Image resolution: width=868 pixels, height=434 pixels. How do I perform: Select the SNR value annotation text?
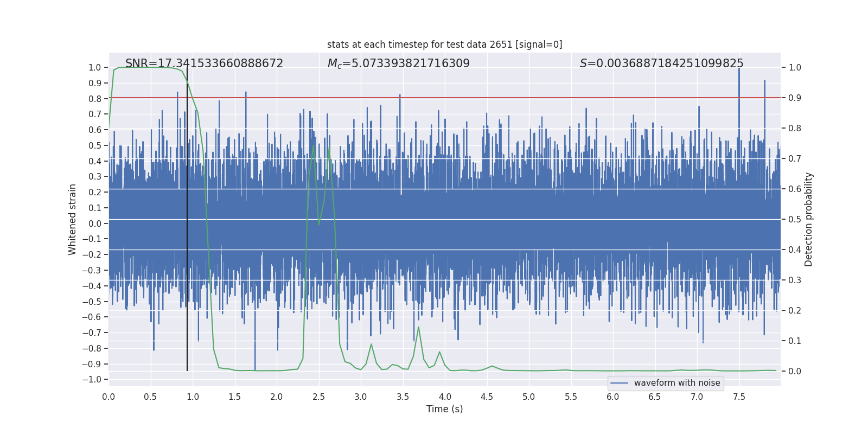[x=204, y=63]
